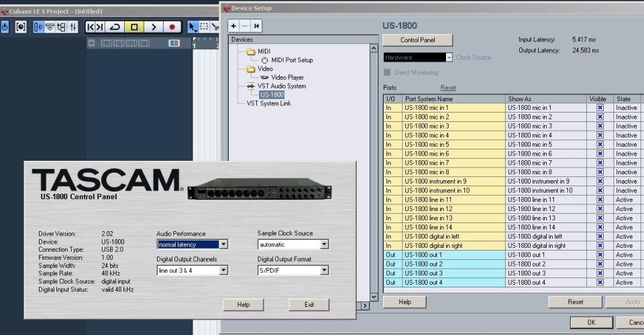The height and width of the screenshot is (335, 644).
Task: Click the OK button in Device Setup
Action: point(592,323)
